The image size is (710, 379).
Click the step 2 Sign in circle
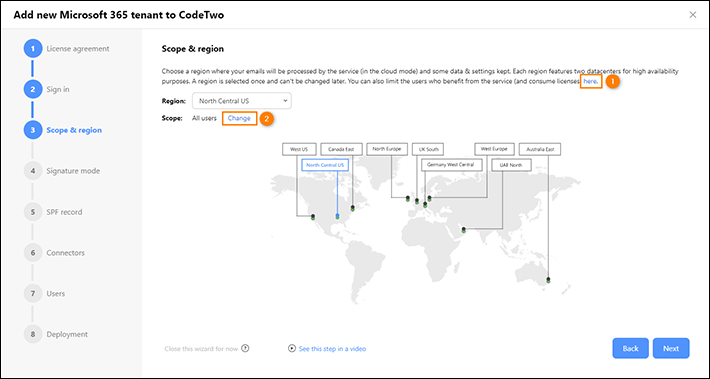(33, 89)
